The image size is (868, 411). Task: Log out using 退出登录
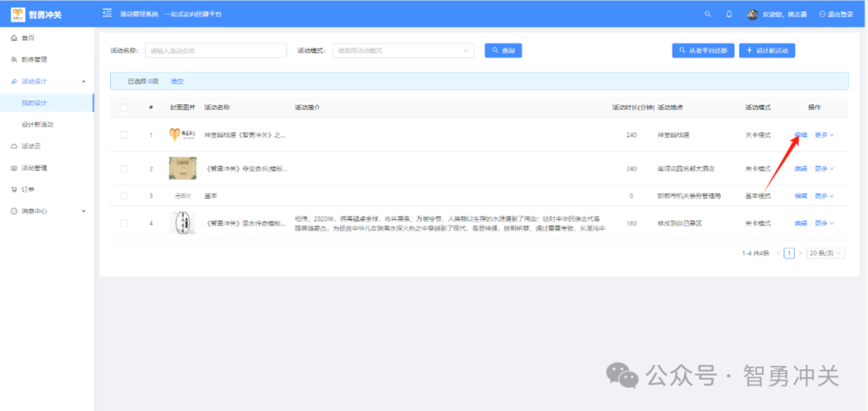pyautogui.click(x=836, y=14)
